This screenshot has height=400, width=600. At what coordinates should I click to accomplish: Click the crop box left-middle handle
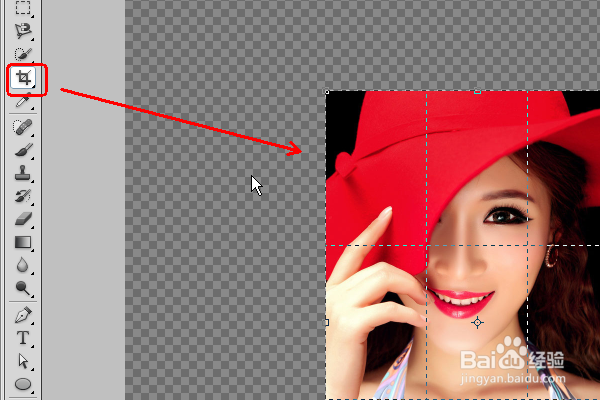[326, 323]
